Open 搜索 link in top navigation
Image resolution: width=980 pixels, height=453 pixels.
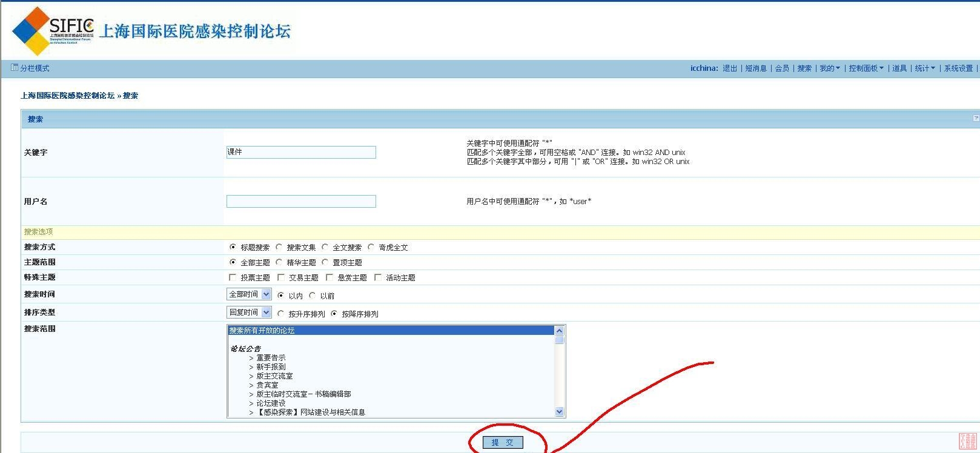(804, 68)
